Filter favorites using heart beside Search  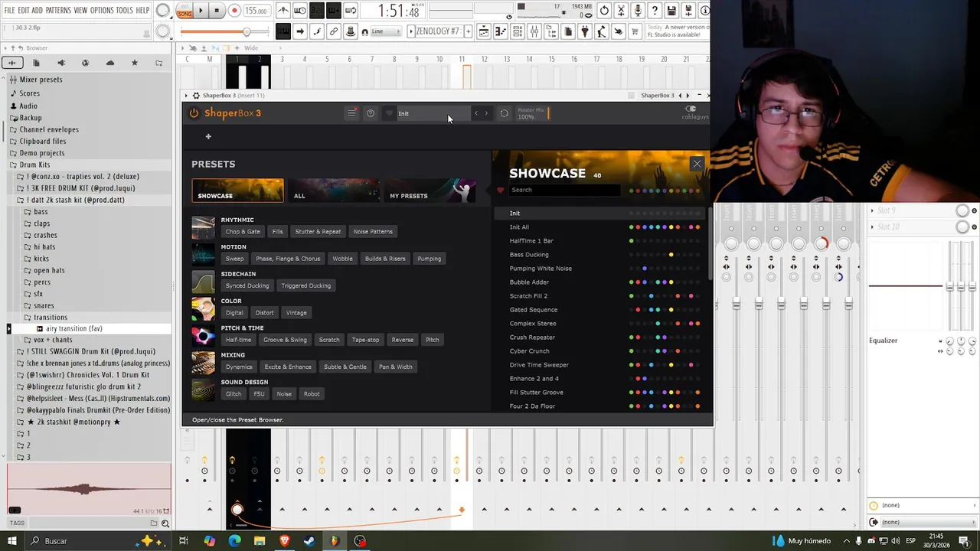click(501, 190)
